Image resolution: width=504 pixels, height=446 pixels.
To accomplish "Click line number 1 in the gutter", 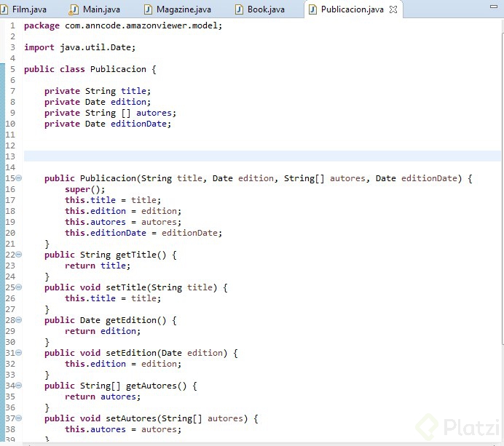I will [x=12, y=25].
